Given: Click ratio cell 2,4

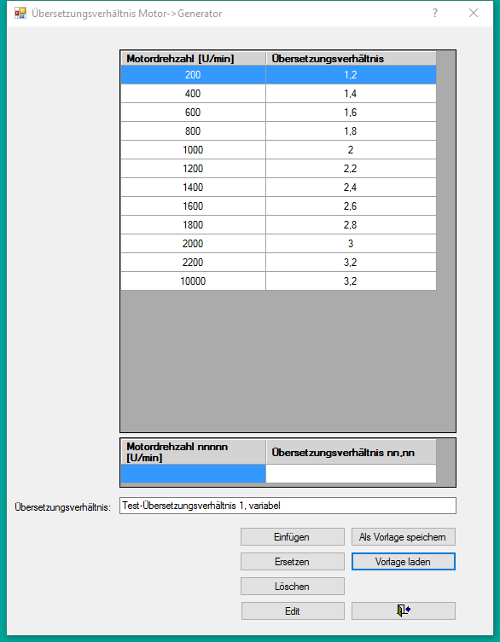Looking at the screenshot, I should [351, 188].
